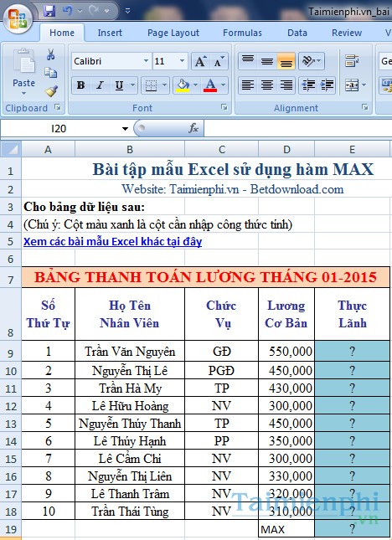The width and height of the screenshot is (392, 540).
Task: Open the Office Button menu
Action: click(x=18, y=18)
